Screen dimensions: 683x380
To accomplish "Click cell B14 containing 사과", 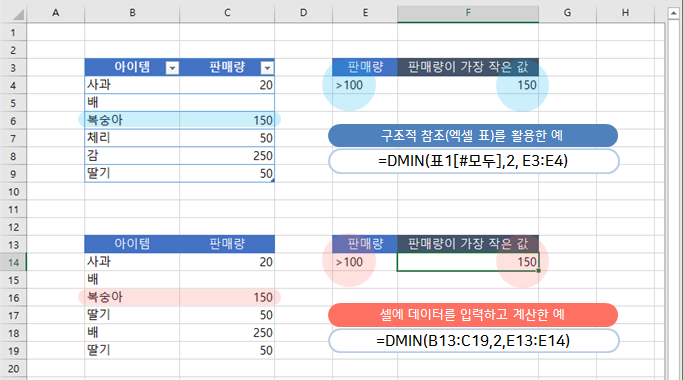I will click(132, 262).
